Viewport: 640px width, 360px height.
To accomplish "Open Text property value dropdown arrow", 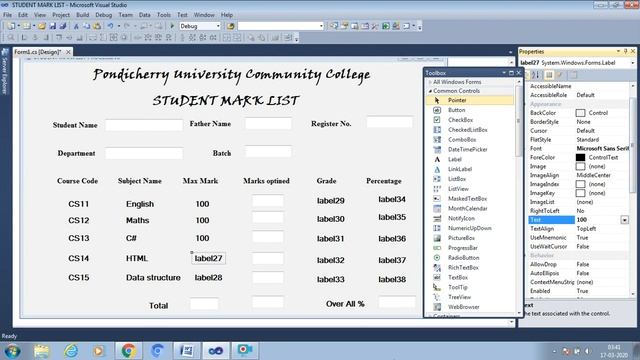I will 624,220.
